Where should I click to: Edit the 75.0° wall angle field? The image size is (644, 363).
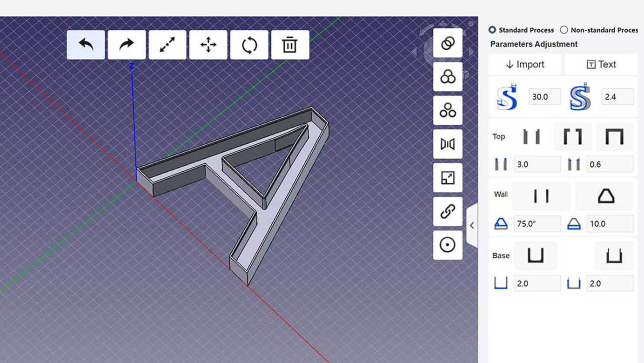coord(537,224)
